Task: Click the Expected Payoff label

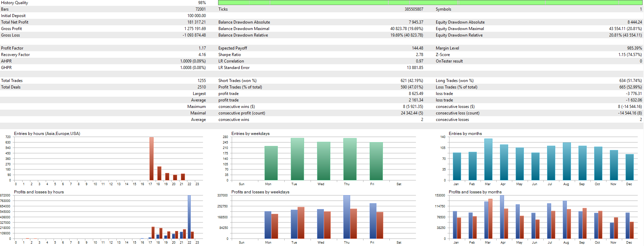Action: pos(232,48)
